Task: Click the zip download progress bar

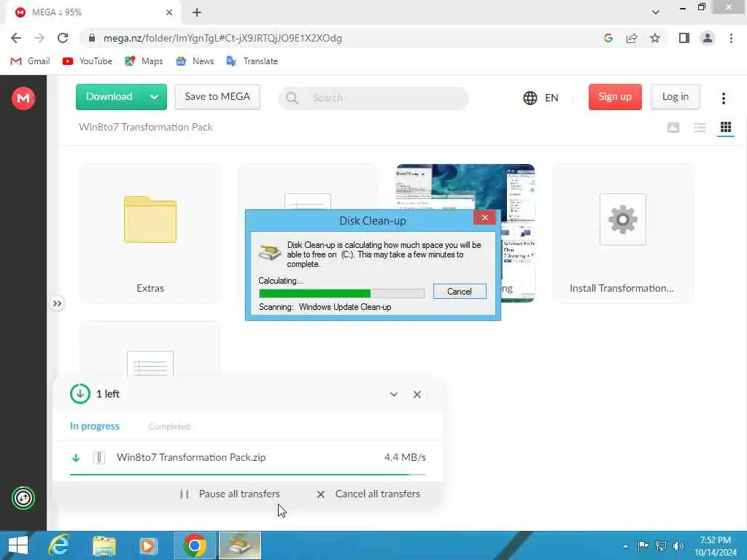Action: click(x=248, y=475)
